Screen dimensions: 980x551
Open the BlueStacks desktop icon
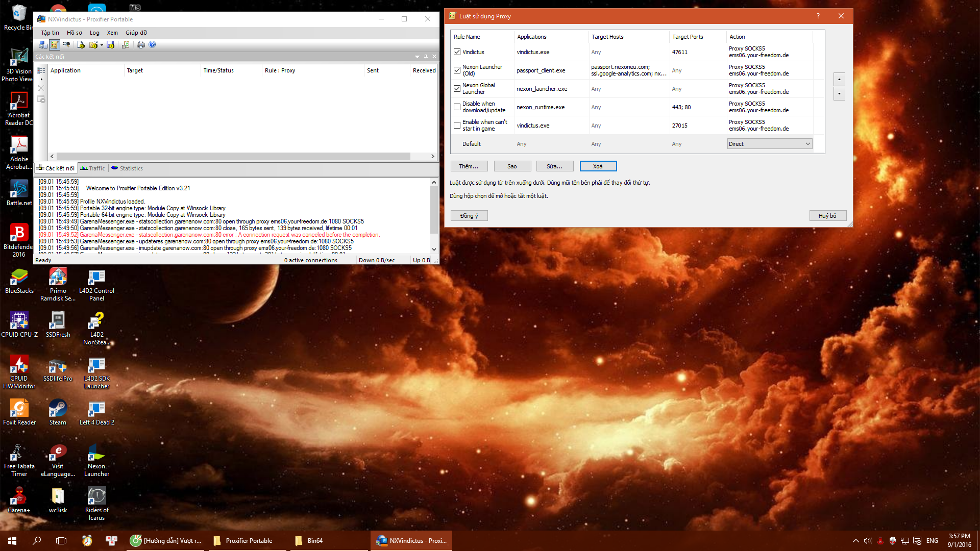click(x=19, y=281)
